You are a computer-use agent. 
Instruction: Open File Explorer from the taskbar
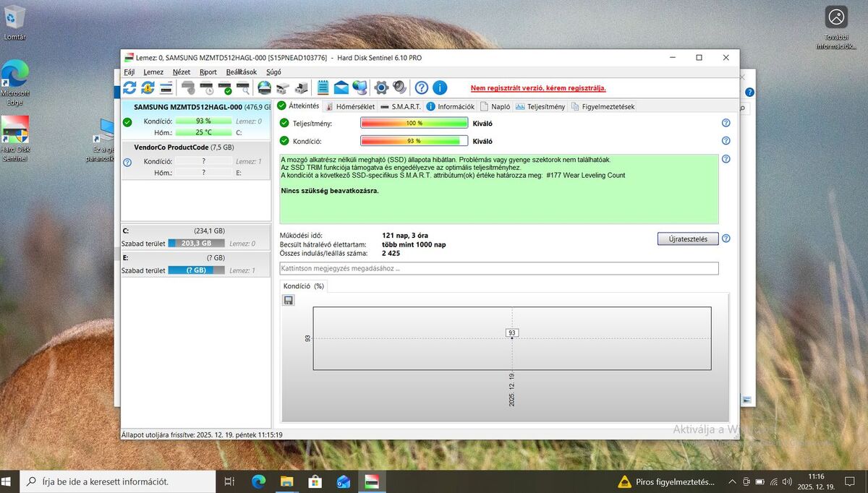(x=286, y=481)
